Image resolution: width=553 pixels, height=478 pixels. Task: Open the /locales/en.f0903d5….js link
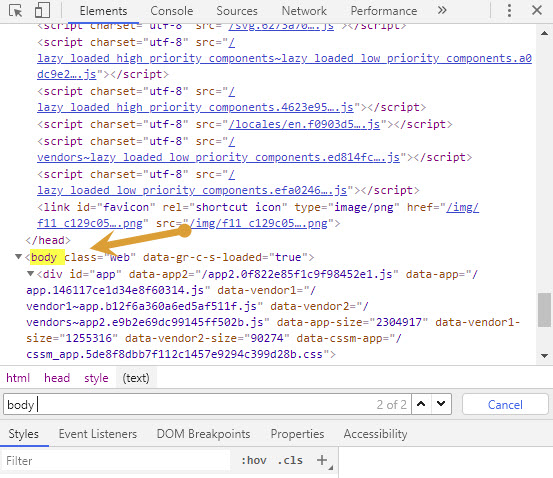[304, 124]
